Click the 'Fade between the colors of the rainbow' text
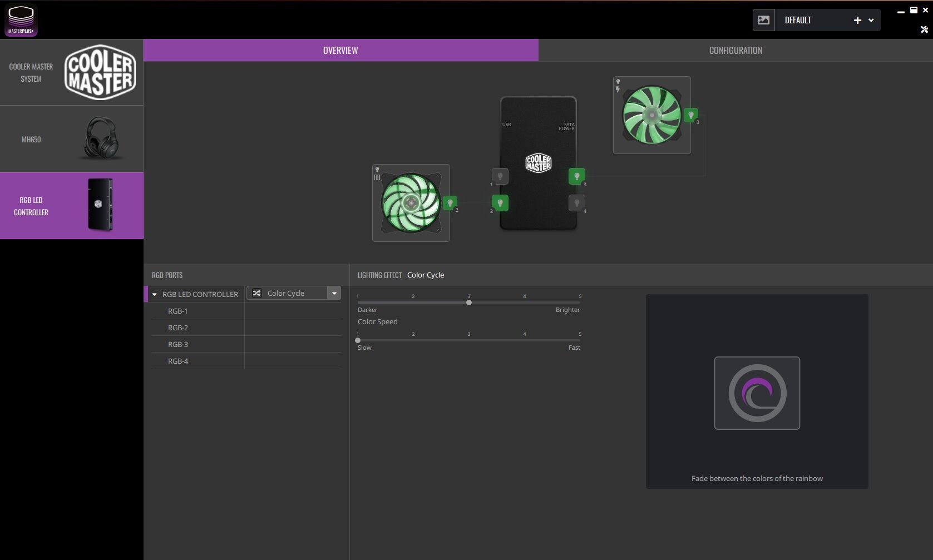The width and height of the screenshot is (933, 560). (757, 478)
